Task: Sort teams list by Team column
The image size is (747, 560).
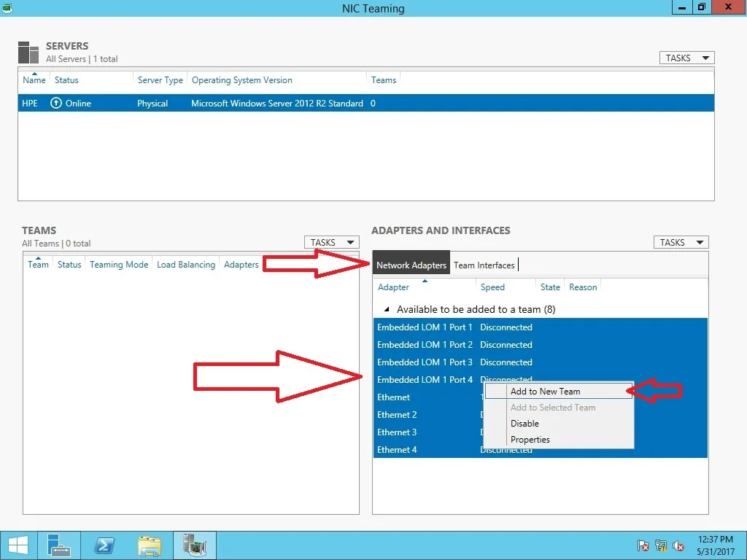Action: pos(38,264)
